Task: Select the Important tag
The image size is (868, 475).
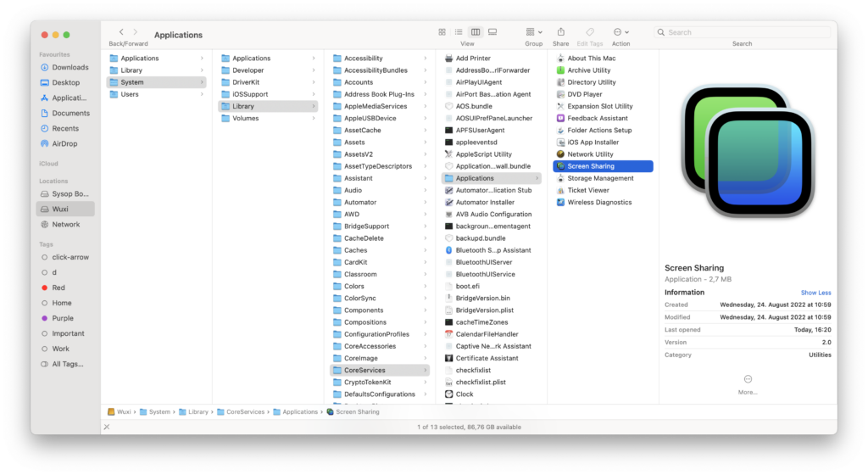Action: click(65, 333)
